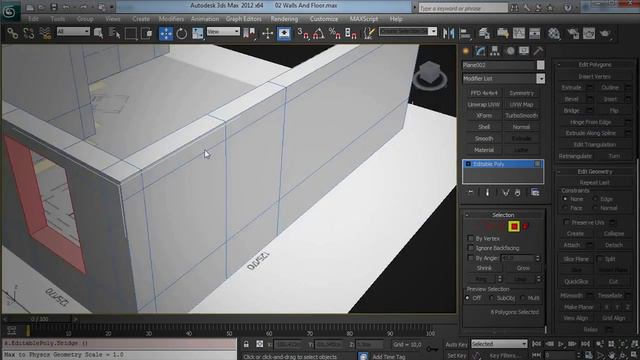
Task: Switch to the Display command panel
Action: [x=524, y=51]
